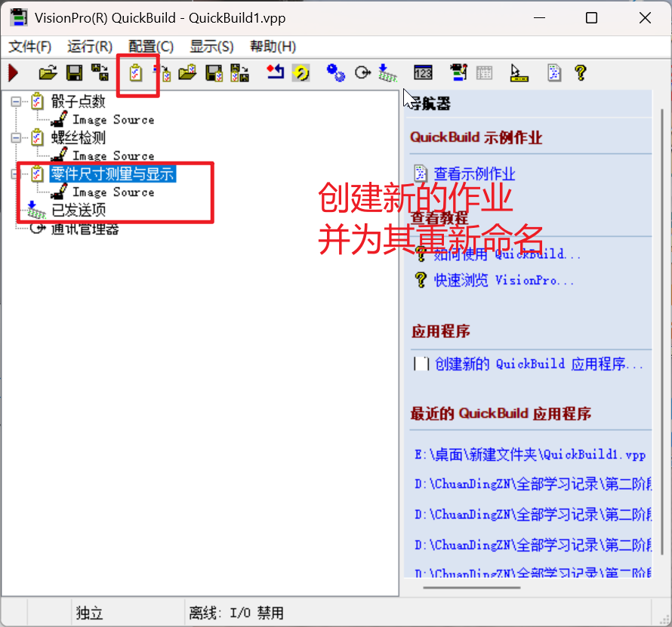Minimize the QuickBuild window

[x=539, y=17]
